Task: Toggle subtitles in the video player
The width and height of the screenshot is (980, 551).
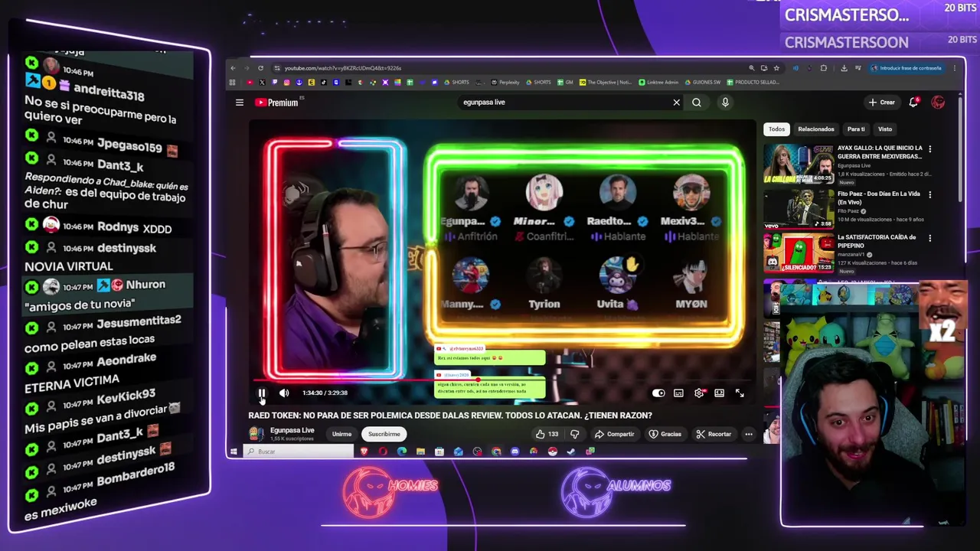Action: click(x=678, y=393)
